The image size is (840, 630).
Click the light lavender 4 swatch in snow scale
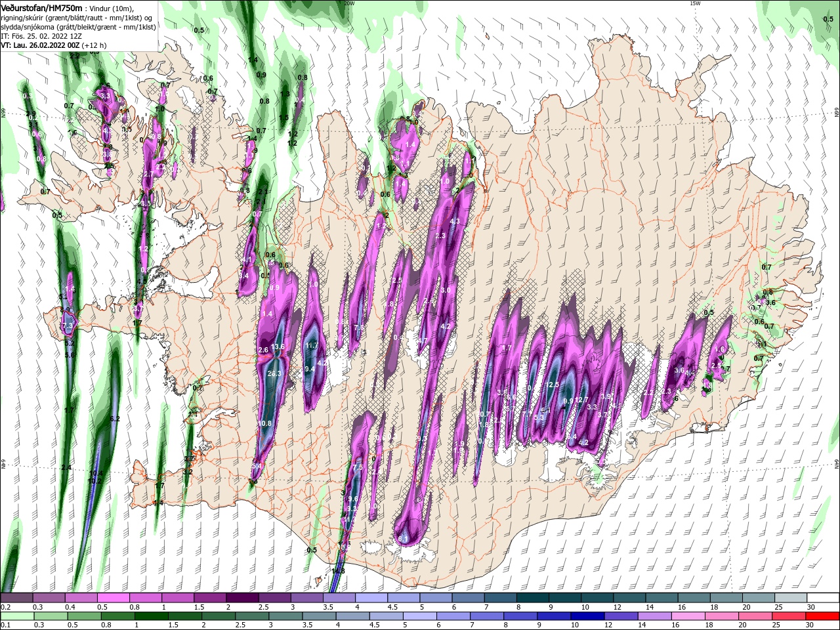tap(371, 597)
